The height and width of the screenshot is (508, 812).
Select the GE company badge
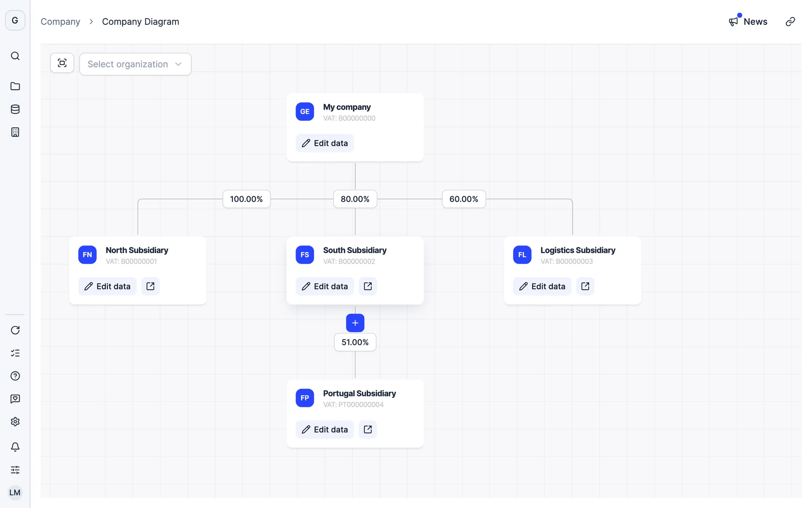point(305,112)
